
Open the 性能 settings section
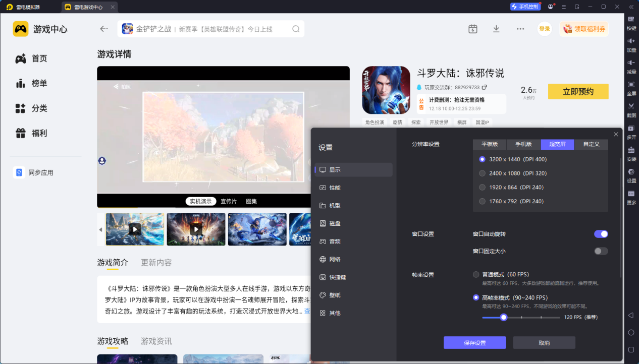(x=335, y=188)
